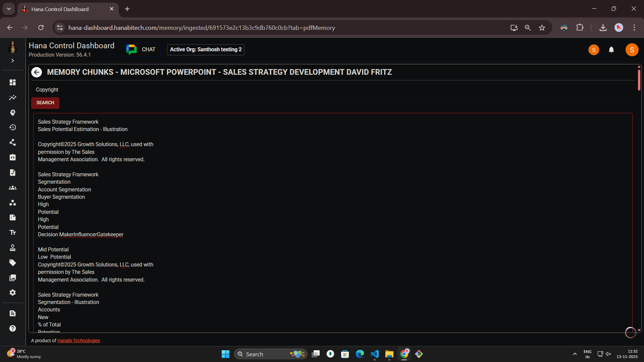Expand the collapsed sidebar with the chevron
644x362 pixels.
tap(12, 61)
